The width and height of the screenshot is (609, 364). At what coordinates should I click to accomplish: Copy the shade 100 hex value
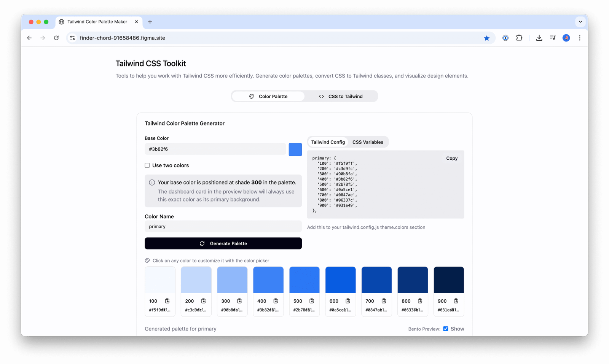click(167, 301)
